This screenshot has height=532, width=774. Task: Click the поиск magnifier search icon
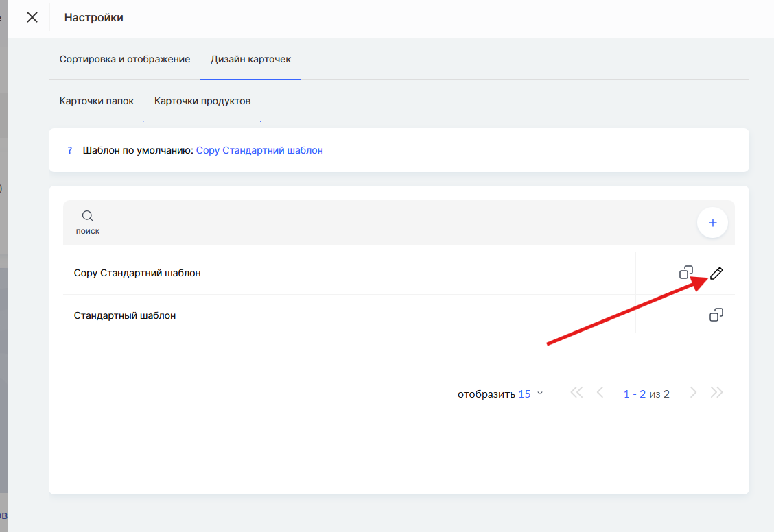88,217
